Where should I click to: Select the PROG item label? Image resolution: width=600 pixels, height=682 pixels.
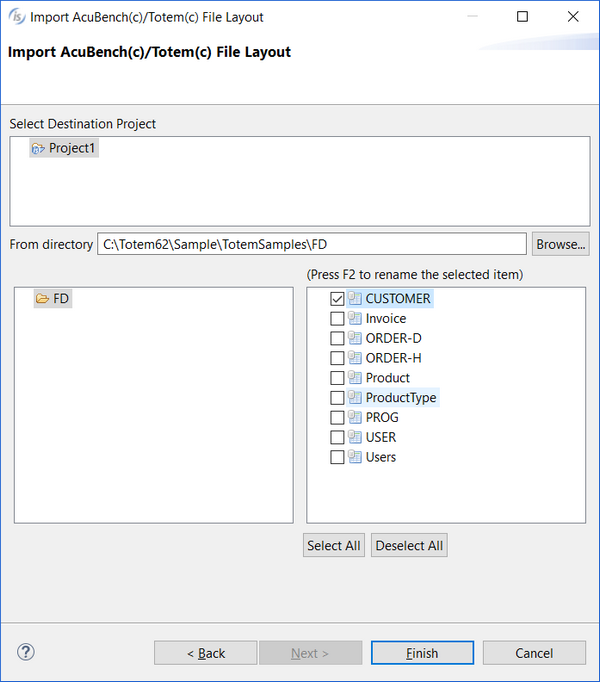[x=382, y=418]
